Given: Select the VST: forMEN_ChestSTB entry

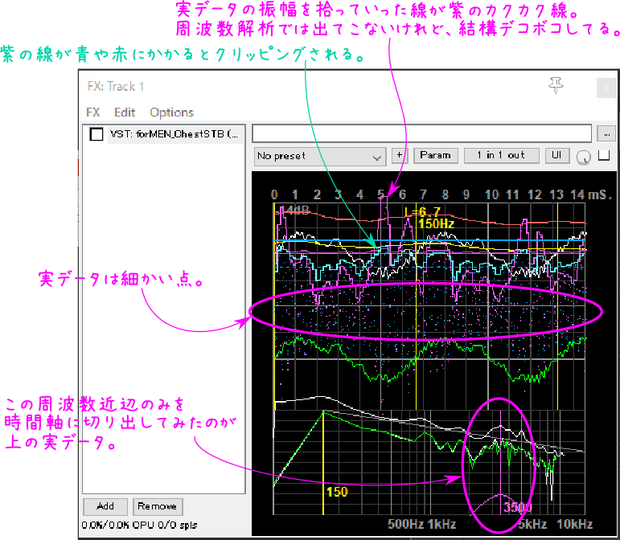Looking at the screenshot, I should pos(174,134).
